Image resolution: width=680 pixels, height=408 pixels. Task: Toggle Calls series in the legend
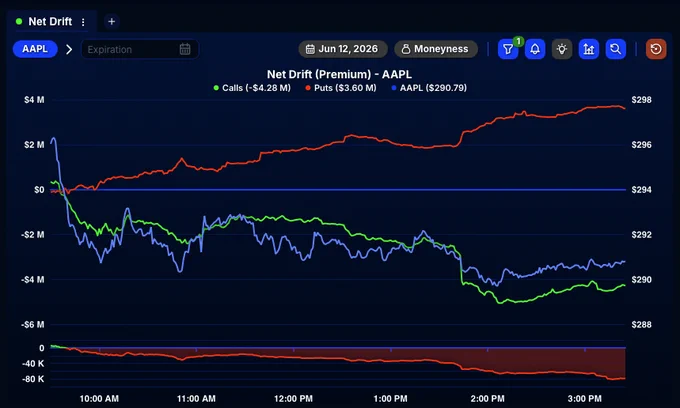[x=252, y=88]
